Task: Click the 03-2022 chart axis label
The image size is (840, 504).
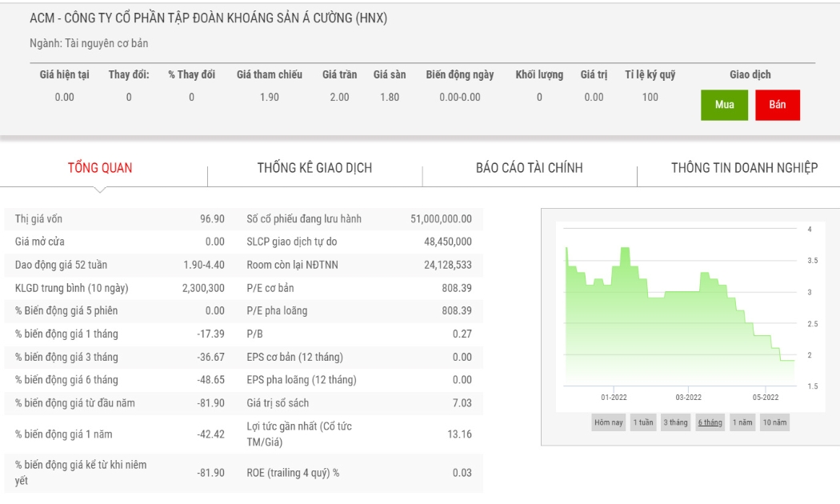Action: point(688,398)
